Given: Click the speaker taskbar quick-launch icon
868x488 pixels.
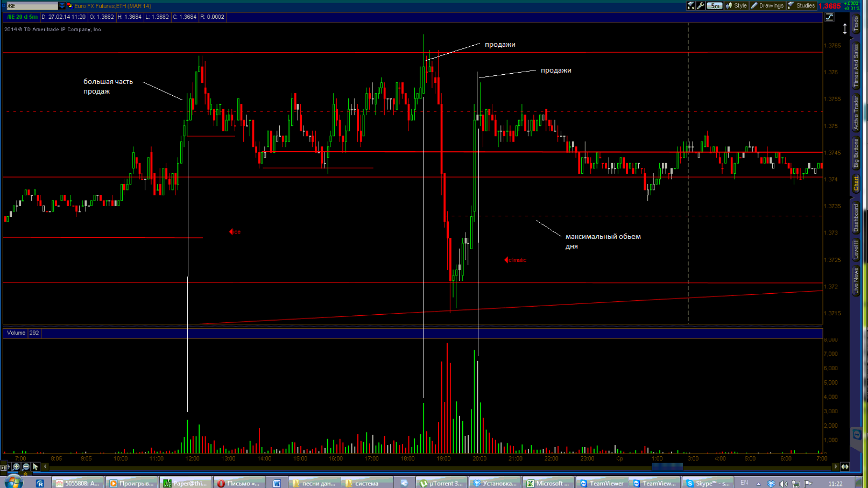Looking at the screenshot, I should pyautogui.click(x=404, y=483).
